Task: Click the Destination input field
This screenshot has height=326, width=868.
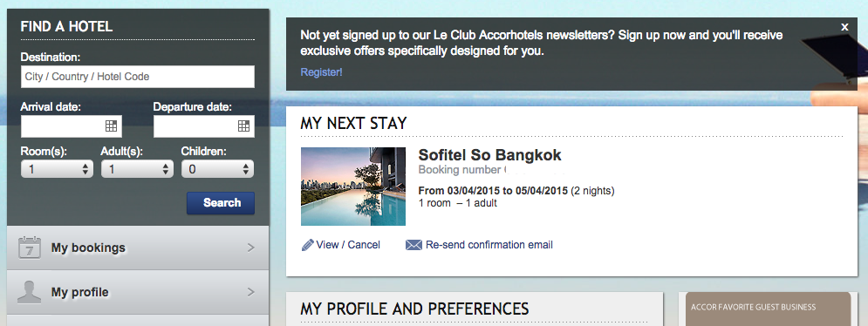Action: pyautogui.click(x=138, y=77)
